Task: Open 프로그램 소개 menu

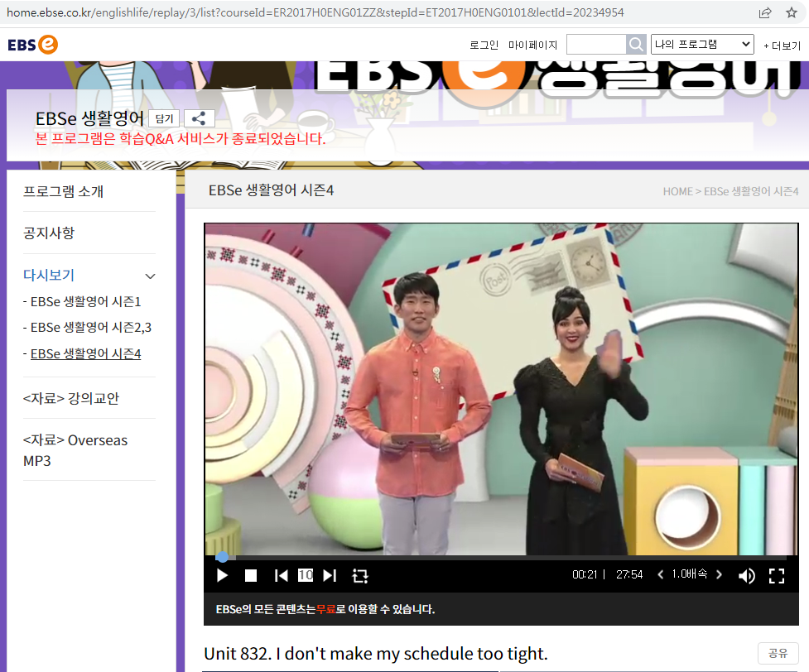Action: 64,191
